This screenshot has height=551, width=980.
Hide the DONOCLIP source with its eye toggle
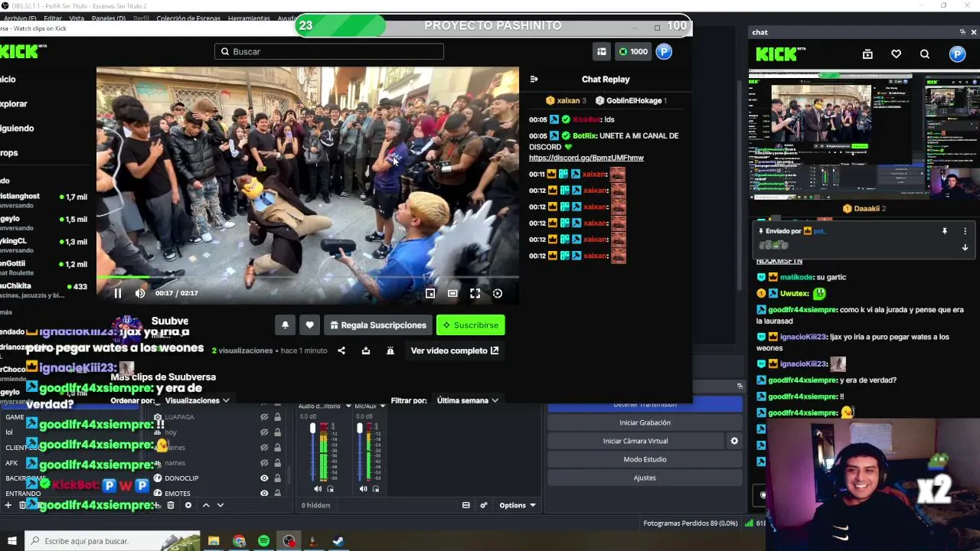click(264, 478)
